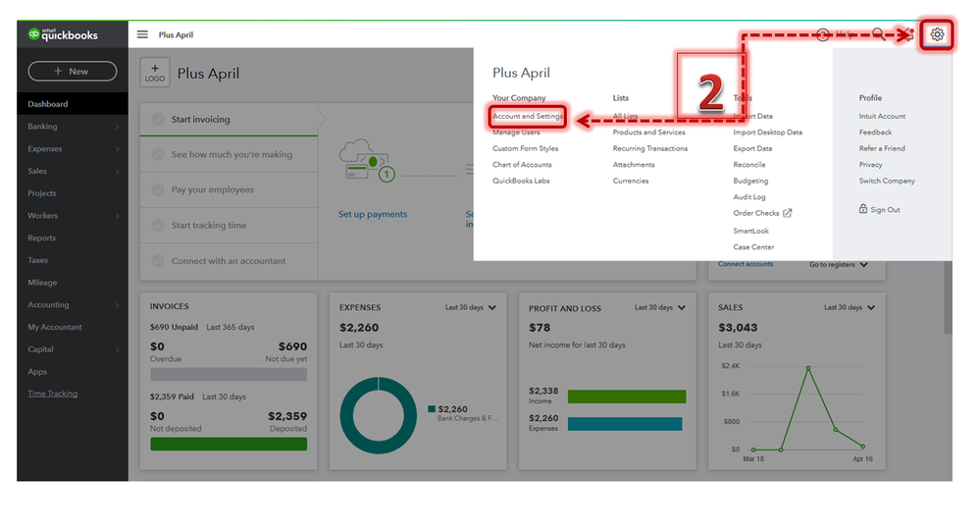Image resolution: width=980 pixels, height=528 pixels.
Task: Click the green Deposited invoices bar
Action: (x=229, y=445)
